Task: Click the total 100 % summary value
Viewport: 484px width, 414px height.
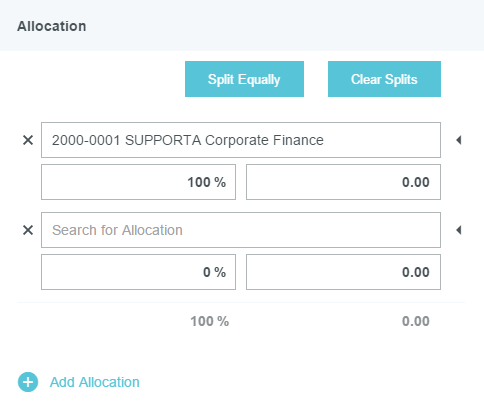Action: click(x=210, y=321)
